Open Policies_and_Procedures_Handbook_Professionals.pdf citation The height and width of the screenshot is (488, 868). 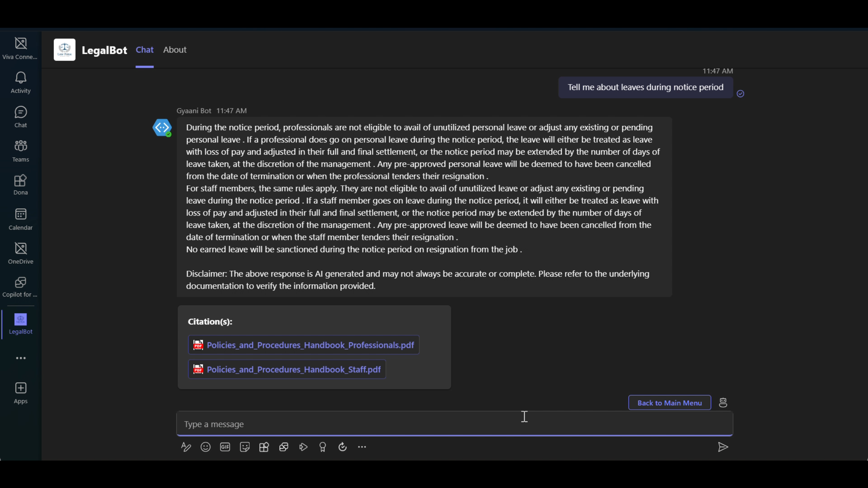303,345
